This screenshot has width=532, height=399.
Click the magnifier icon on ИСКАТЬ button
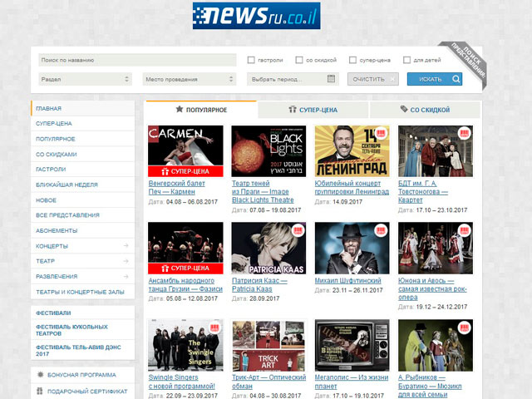tap(456, 79)
